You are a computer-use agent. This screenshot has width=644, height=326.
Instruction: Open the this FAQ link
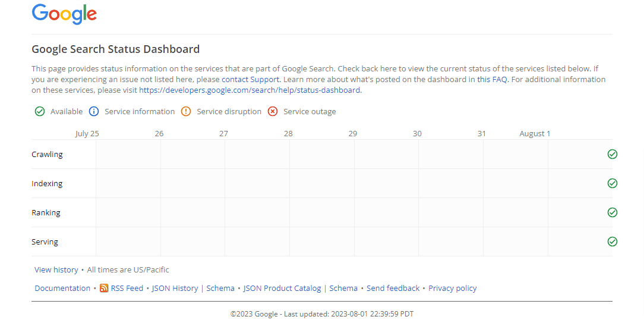point(492,79)
